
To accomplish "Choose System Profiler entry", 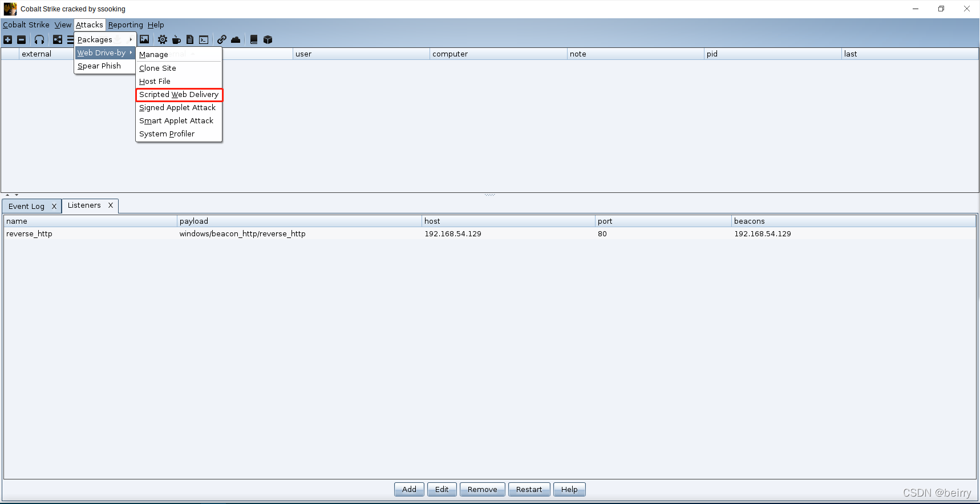I will click(179, 134).
